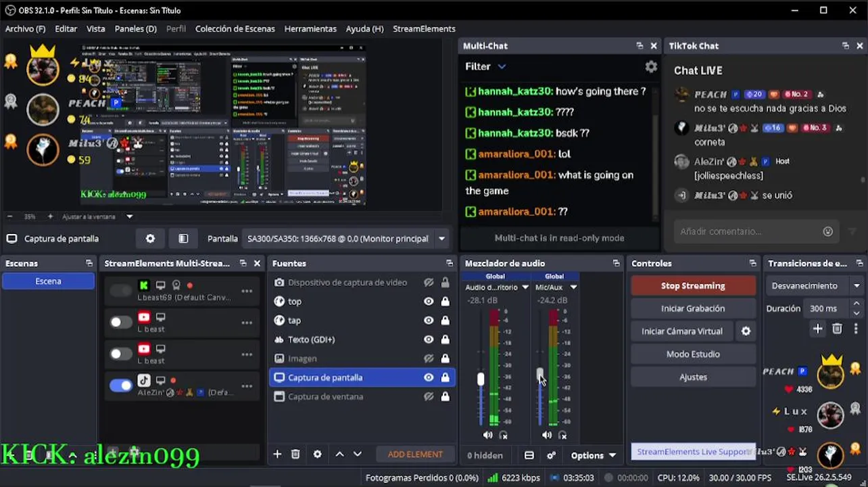Open the Pantalla monitor dropdown
The image size is (868, 487).
pyautogui.click(x=442, y=239)
